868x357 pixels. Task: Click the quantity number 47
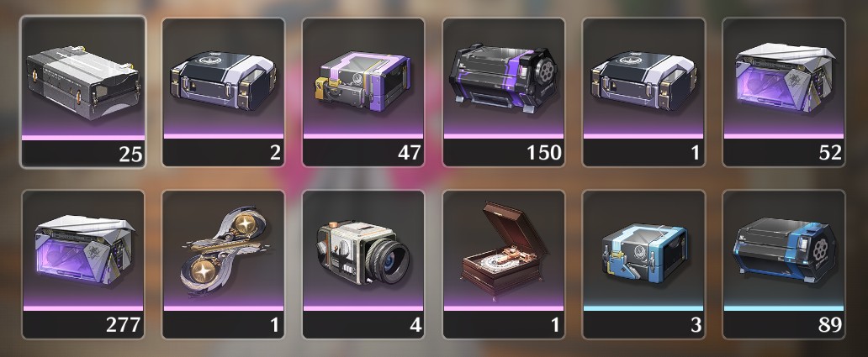click(410, 153)
